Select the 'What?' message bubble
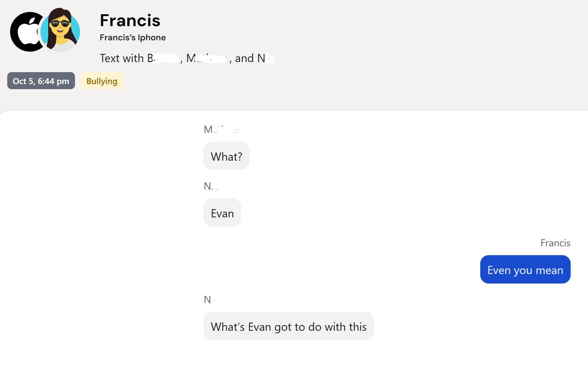The height and width of the screenshot is (384, 588). [x=226, y=156]
